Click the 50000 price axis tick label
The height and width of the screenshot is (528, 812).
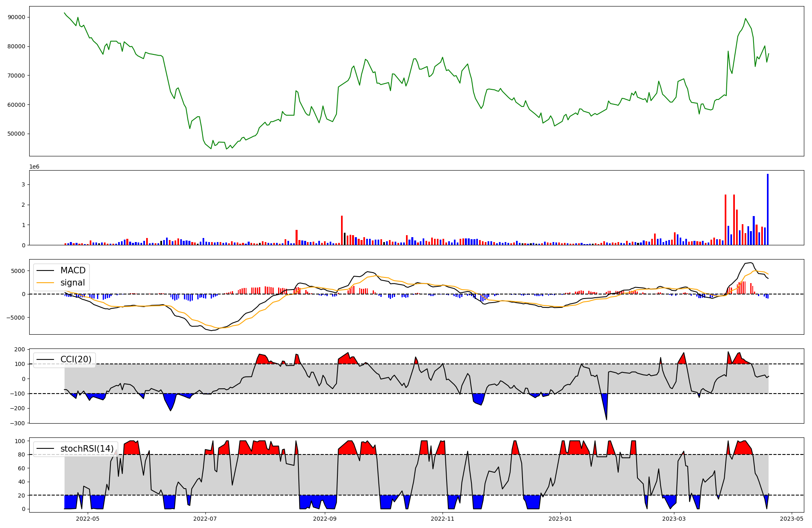click(x=16, y=134)
